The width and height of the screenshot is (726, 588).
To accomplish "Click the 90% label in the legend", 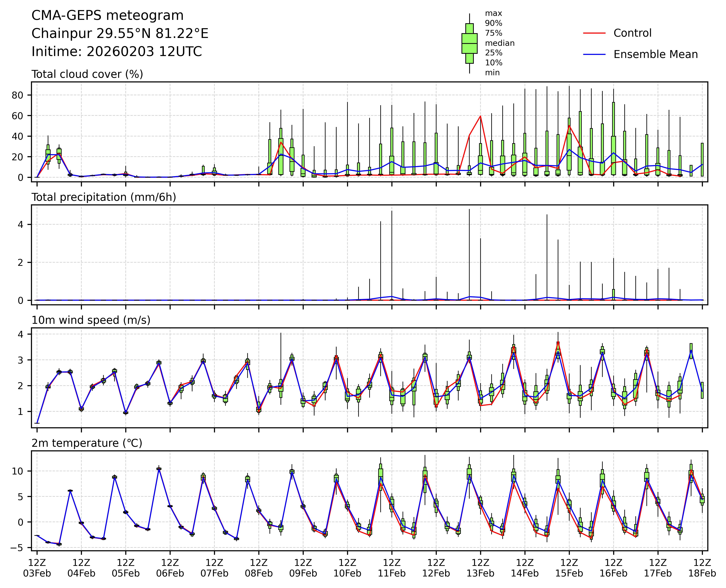I will coord(493,23).
